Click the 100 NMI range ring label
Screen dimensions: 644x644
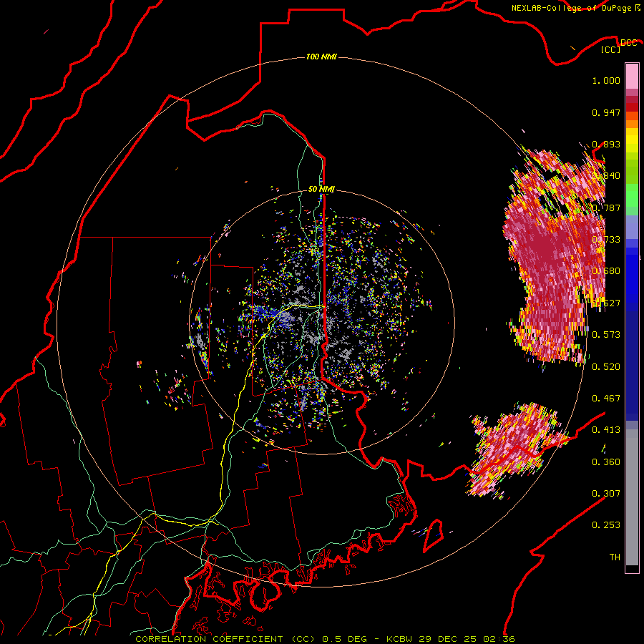tap(321, 57)
